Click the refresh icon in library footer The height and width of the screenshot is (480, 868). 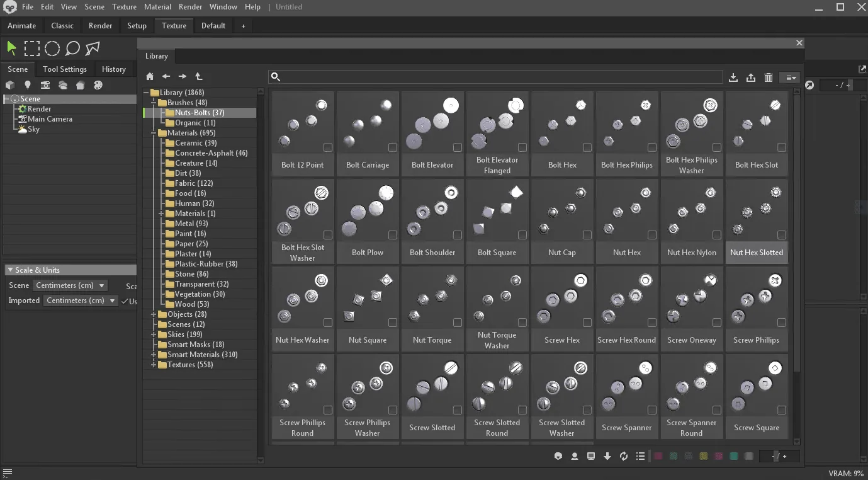click(624, 456)
